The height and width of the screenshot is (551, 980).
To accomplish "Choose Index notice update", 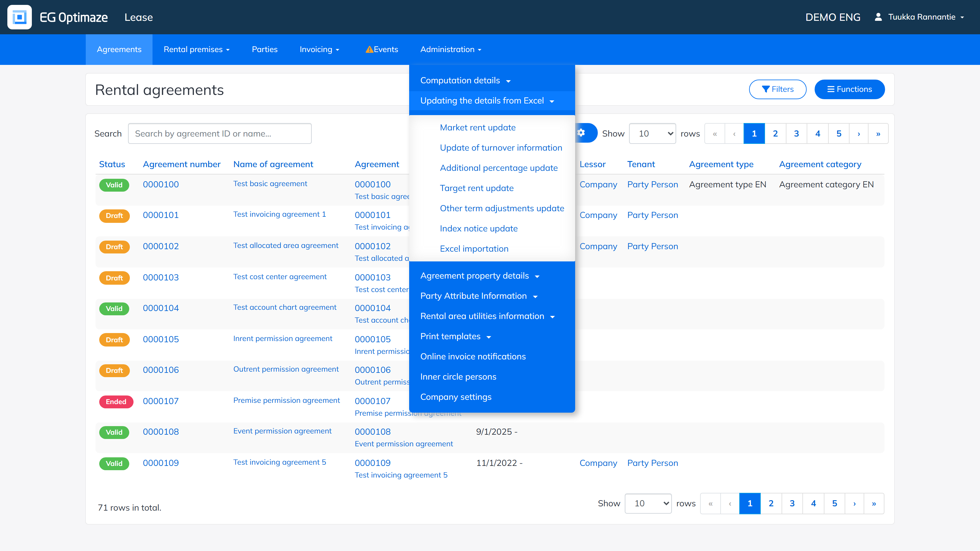I will [x=479, y=229].
